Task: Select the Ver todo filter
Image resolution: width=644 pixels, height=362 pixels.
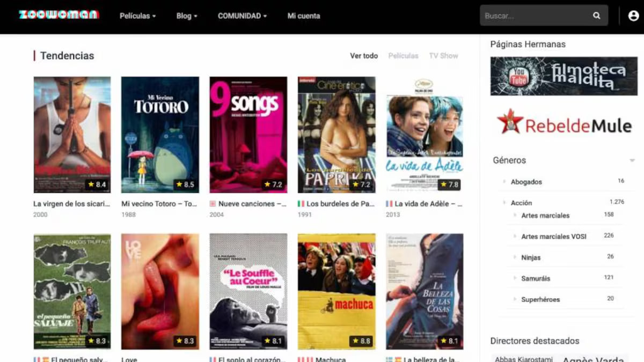Action: (x=364, y=56)
